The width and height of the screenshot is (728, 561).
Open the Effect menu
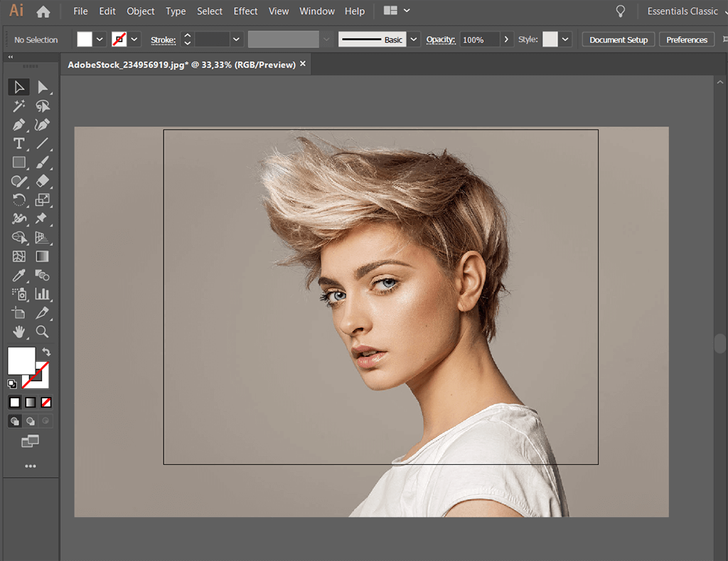(x=245, y=11)
